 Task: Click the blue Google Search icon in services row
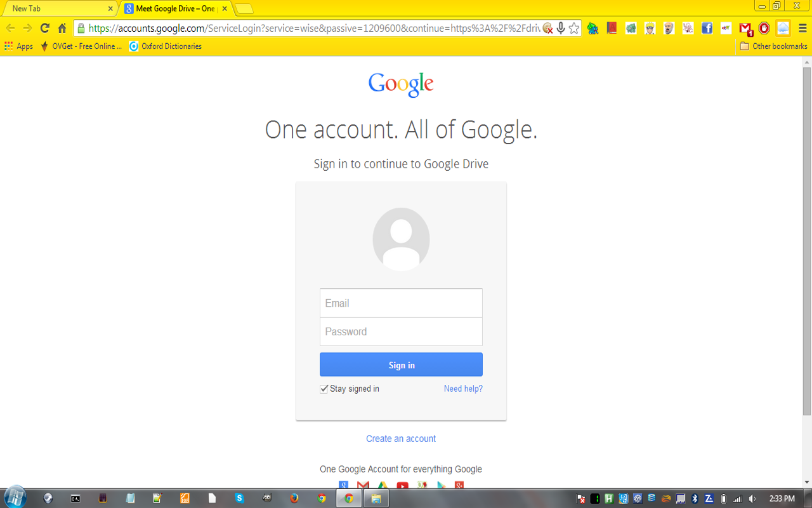(343, 486)
